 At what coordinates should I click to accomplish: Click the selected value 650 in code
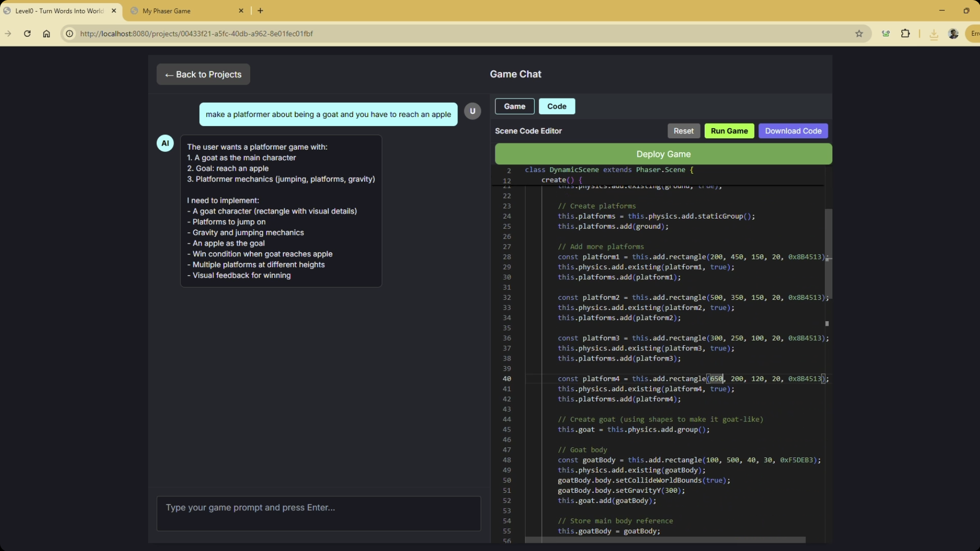tap(716, 379)
